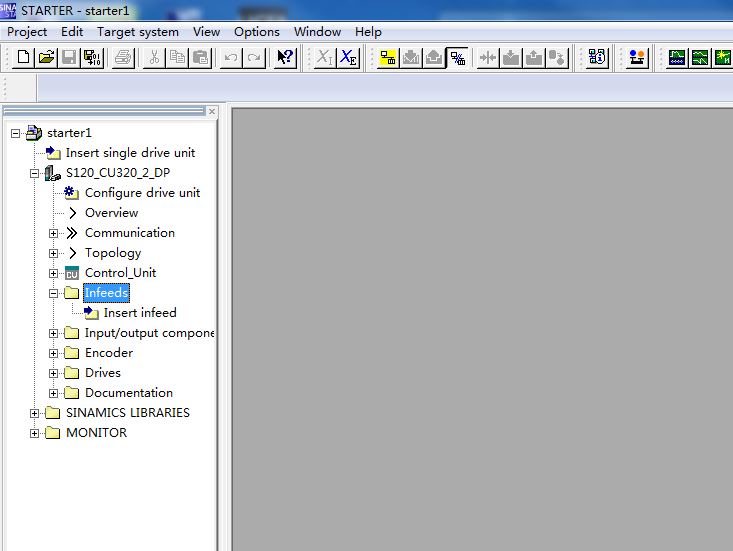The width and height of the screenshot is (733, 551).
Task: Click the Download project to target icon
Action: click(411, 57)
